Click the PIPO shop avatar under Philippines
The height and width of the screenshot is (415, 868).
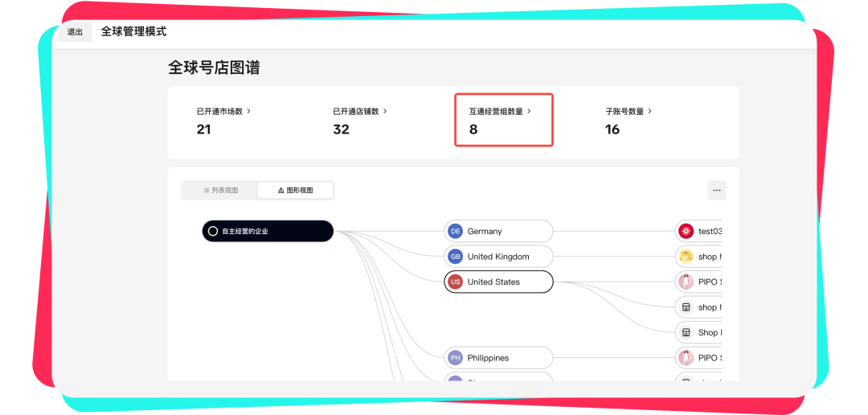(686, 358)
